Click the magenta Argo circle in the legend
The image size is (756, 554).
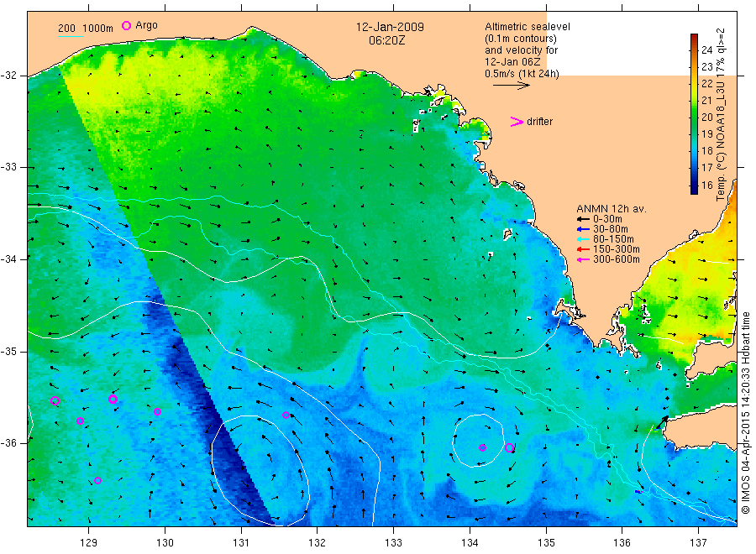[126, 25]
